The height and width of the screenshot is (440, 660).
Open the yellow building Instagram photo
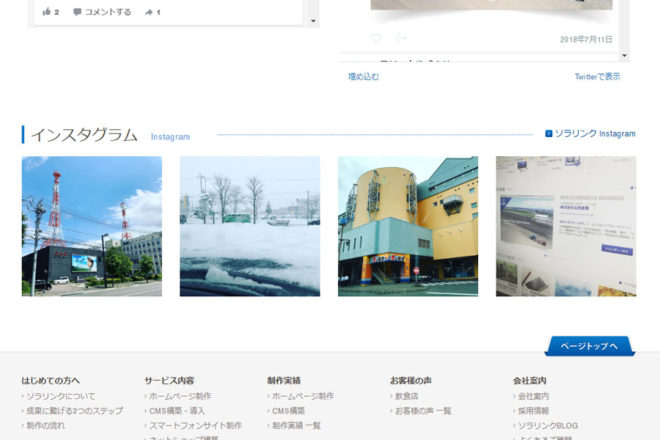[408, 226]
